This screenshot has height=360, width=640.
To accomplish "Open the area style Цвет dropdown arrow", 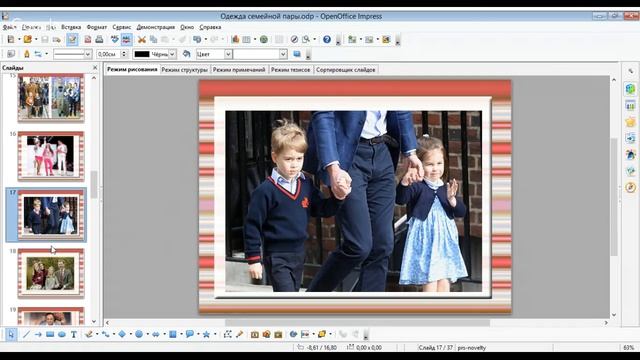I will point(228,54).
